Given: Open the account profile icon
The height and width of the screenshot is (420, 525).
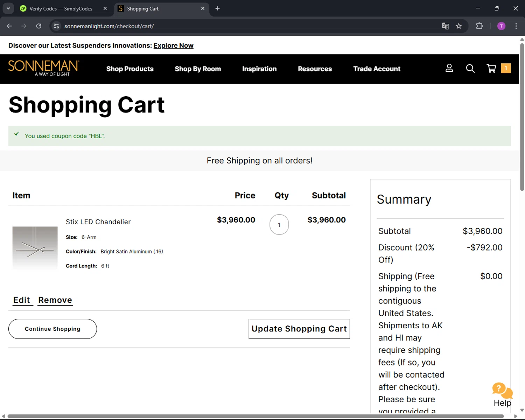Looking at the screenshot, I should (449, 68).
